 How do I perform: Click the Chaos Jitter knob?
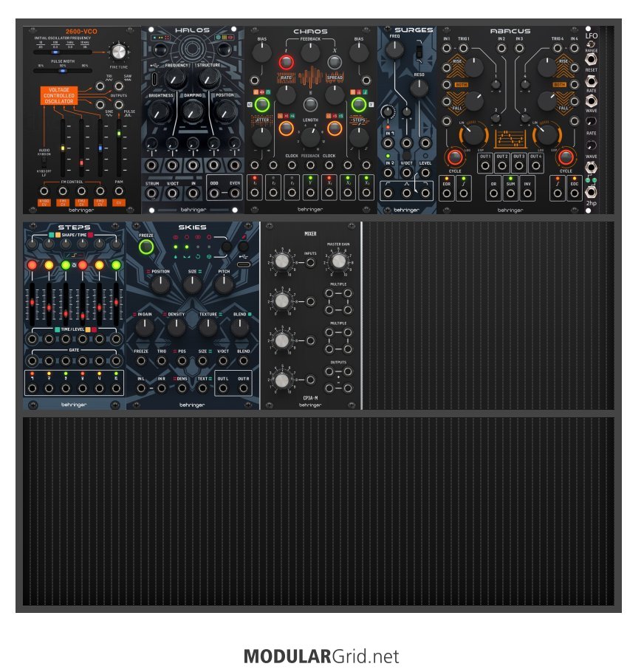pyautogui.click(x=261, y=137)
